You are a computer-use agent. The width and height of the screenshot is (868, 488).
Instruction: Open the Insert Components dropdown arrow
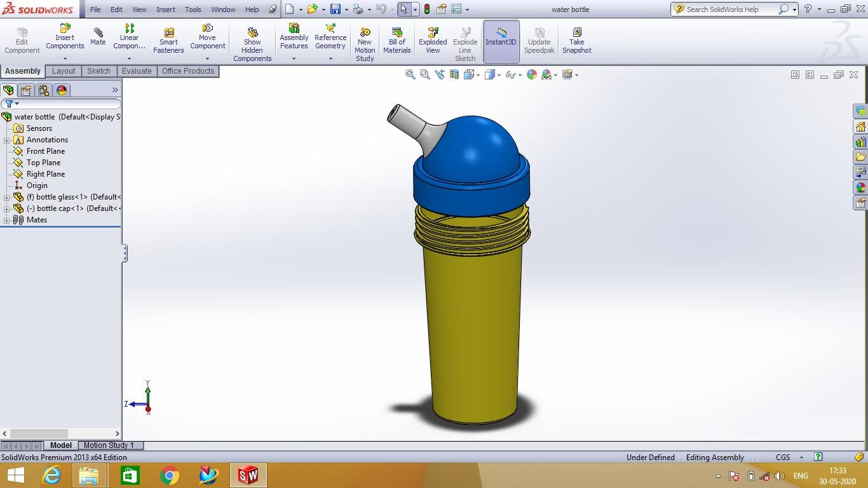click(65, 58)
